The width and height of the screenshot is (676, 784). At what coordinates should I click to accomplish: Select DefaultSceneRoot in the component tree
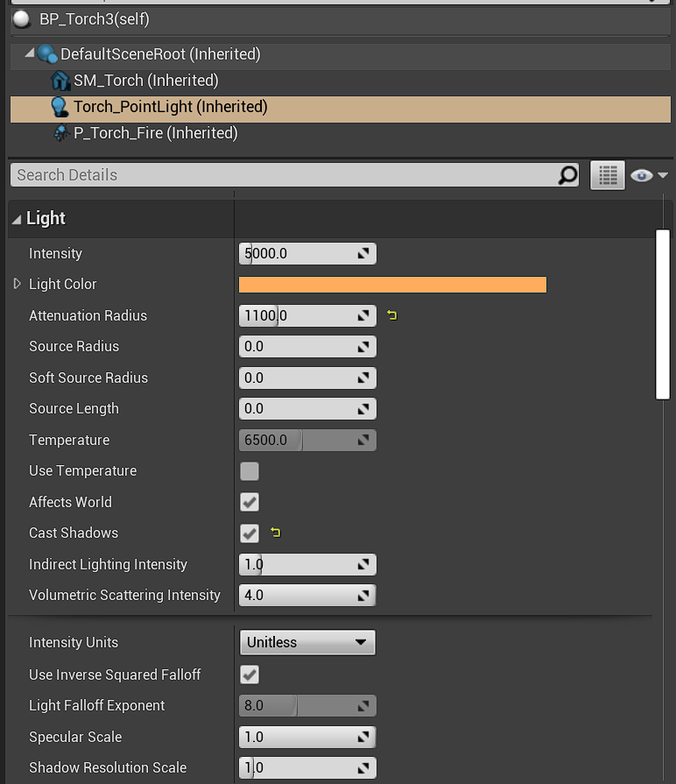(160, 54)
